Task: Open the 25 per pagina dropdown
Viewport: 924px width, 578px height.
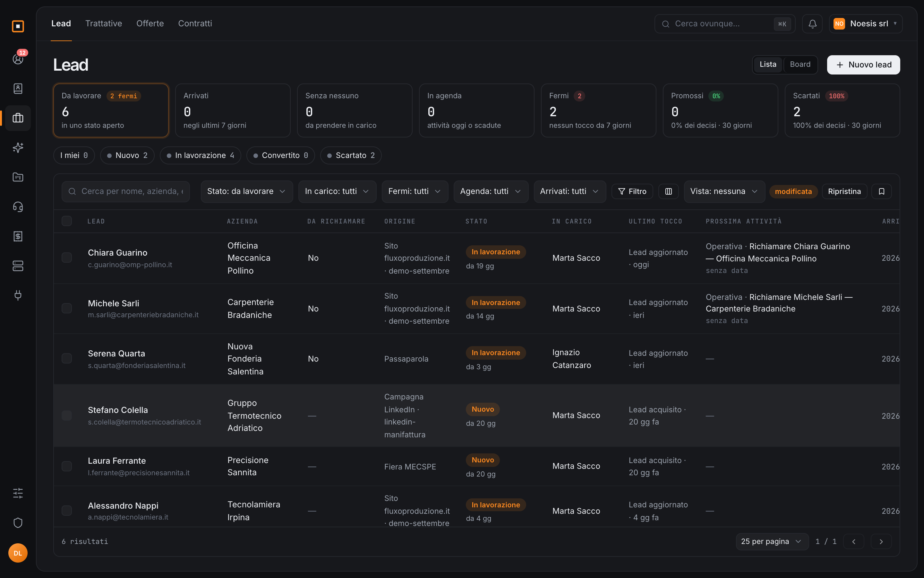Action: (x=772, y=541)
